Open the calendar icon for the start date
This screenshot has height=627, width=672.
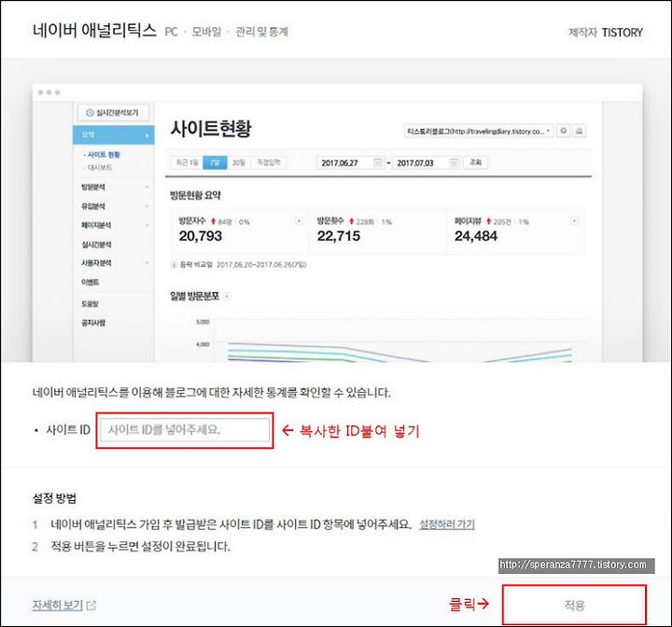point(378,163)
